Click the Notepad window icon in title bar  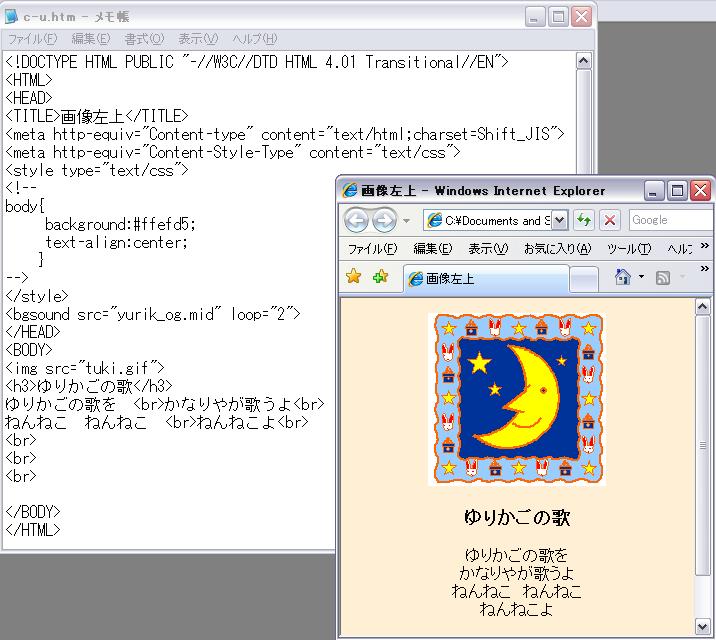point(11,16)
